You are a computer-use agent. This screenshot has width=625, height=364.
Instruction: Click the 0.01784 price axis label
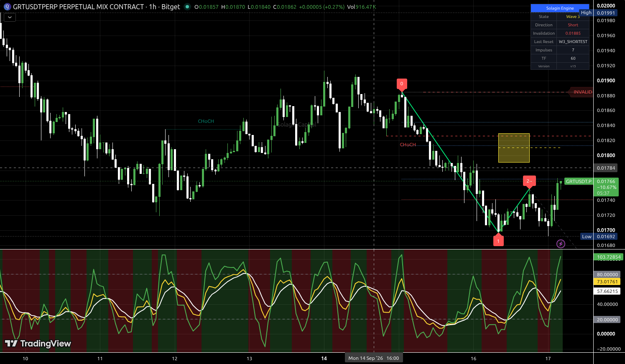(x=606, y=168)
